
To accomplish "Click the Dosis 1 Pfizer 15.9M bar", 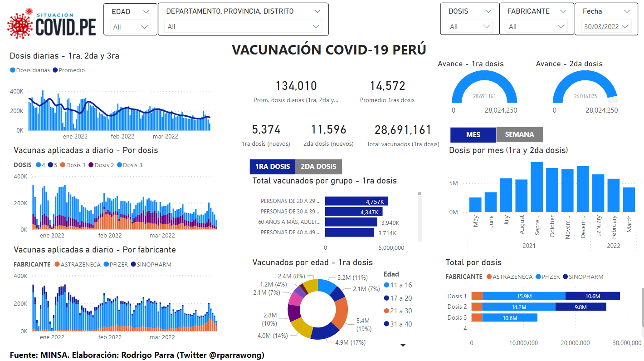I will 524,296.
